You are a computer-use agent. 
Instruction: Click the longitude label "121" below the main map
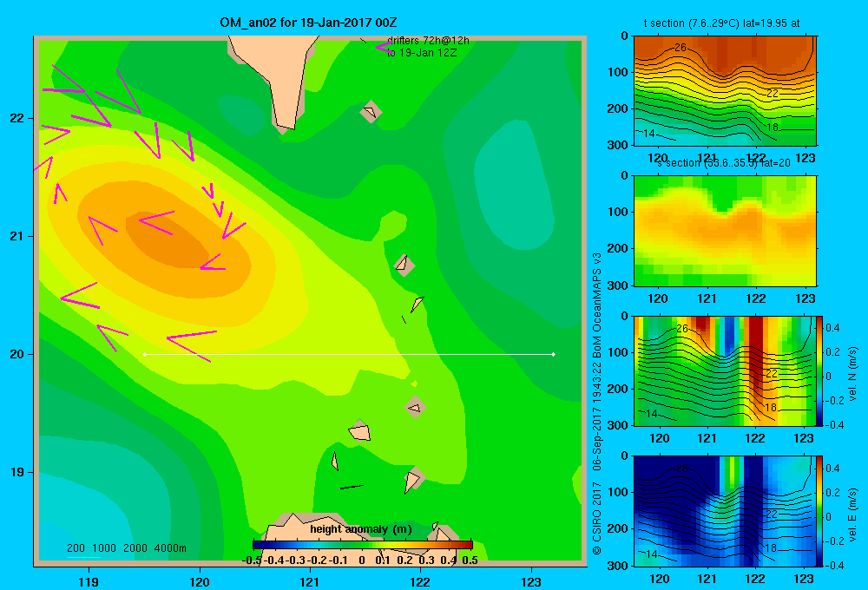(310, 581)
